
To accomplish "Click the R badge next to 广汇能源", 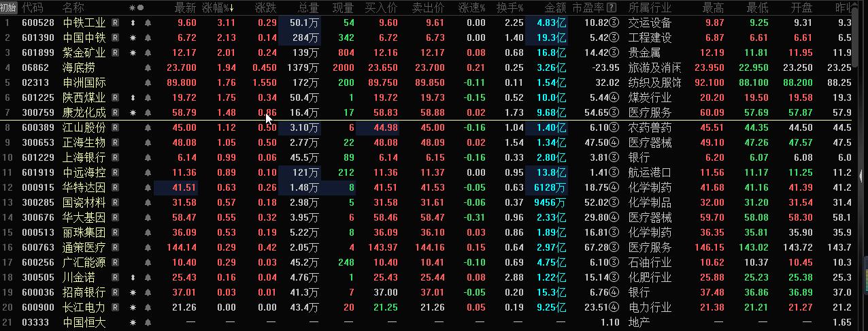I will pos(115,263).
